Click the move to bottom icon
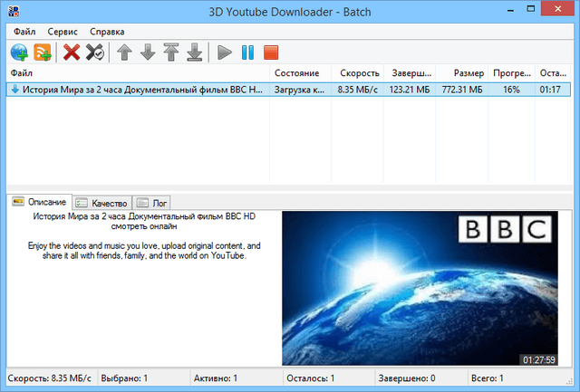Screen dimensions: 580x392 click(x=194, y=53)
